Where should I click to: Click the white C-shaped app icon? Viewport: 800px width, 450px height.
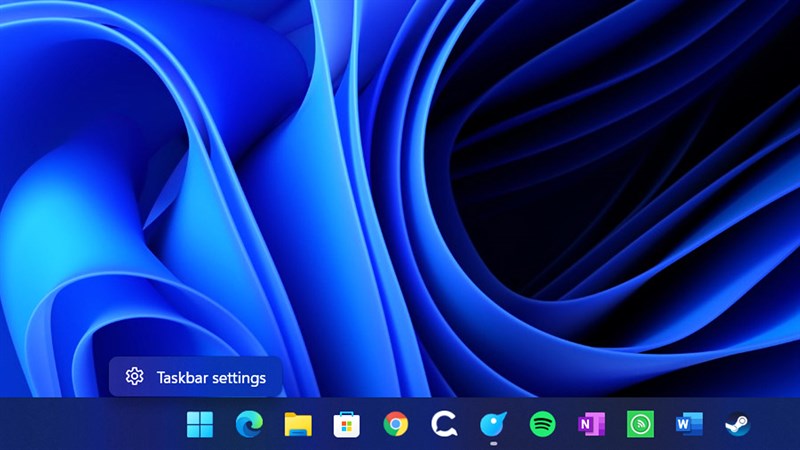(x=444, y=425)
